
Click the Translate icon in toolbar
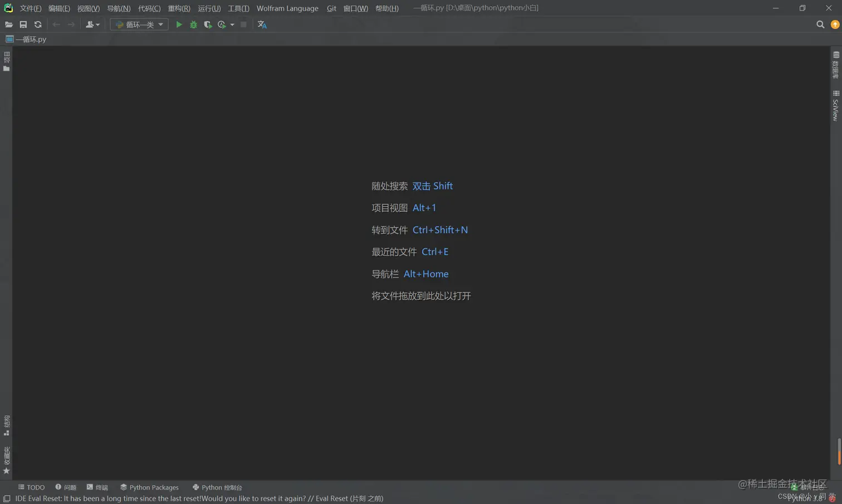click(262, 25)
